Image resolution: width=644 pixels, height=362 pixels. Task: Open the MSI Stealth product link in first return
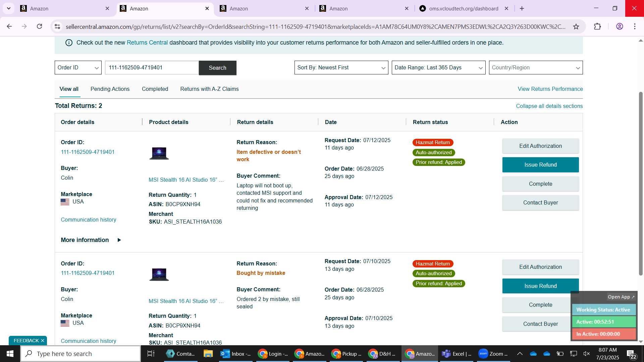coord(186,180)
